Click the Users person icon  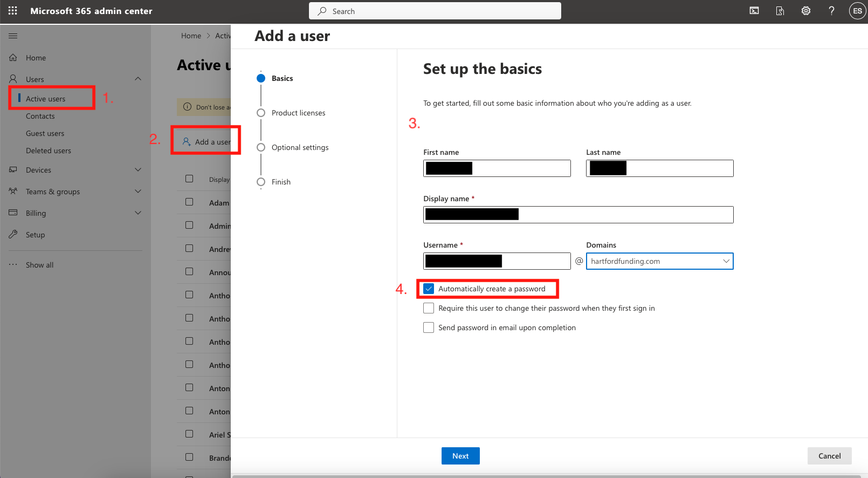(x=13, y=79)
